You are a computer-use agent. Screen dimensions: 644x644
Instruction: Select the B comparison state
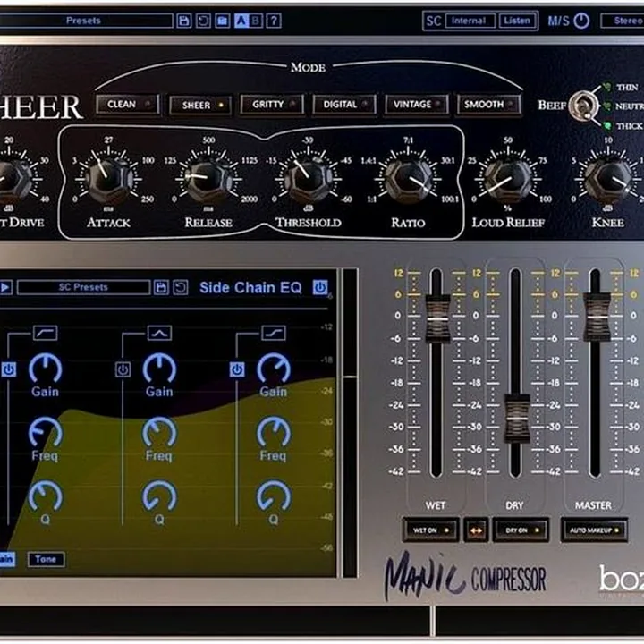(256, 21)
